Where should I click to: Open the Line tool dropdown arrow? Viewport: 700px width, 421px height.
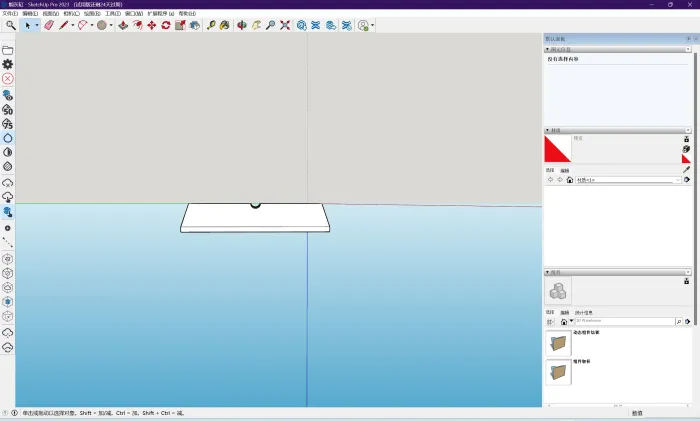pos(72,25)
